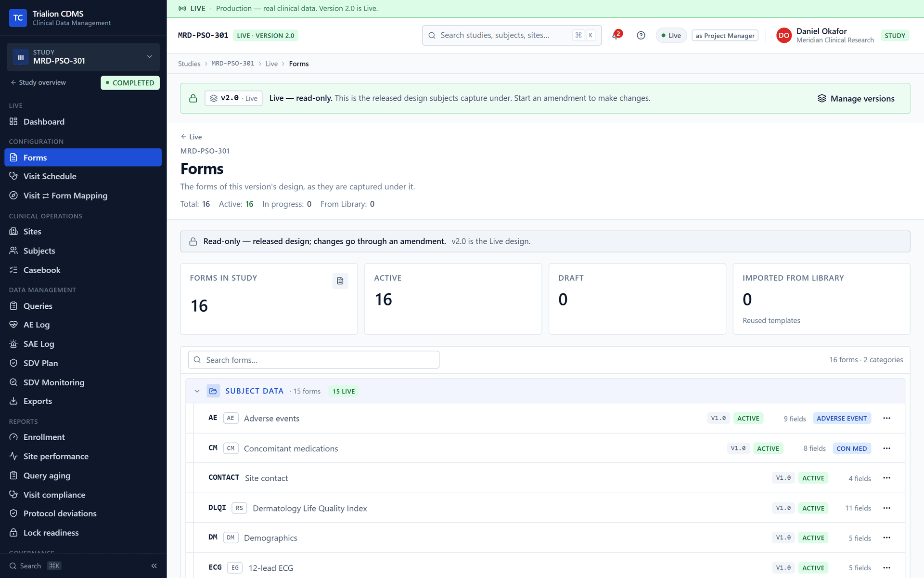The image size is (924, 578).
Task: Click the study icon in study selector
Action: point(21,57)
